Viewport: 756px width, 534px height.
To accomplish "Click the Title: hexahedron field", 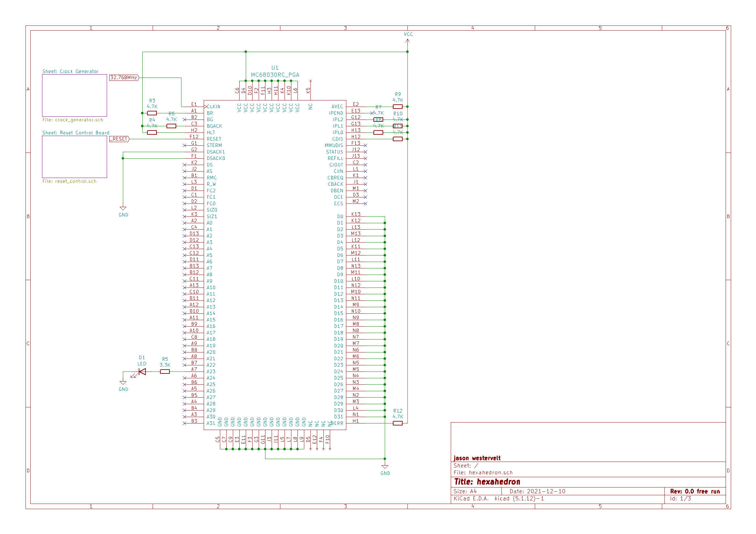I will [487, 482].
